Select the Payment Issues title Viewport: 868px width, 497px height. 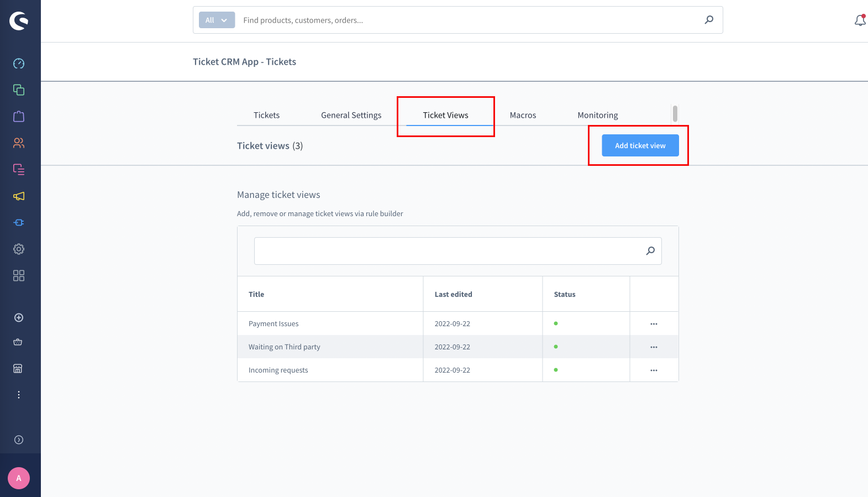click(x=273, y=324)
